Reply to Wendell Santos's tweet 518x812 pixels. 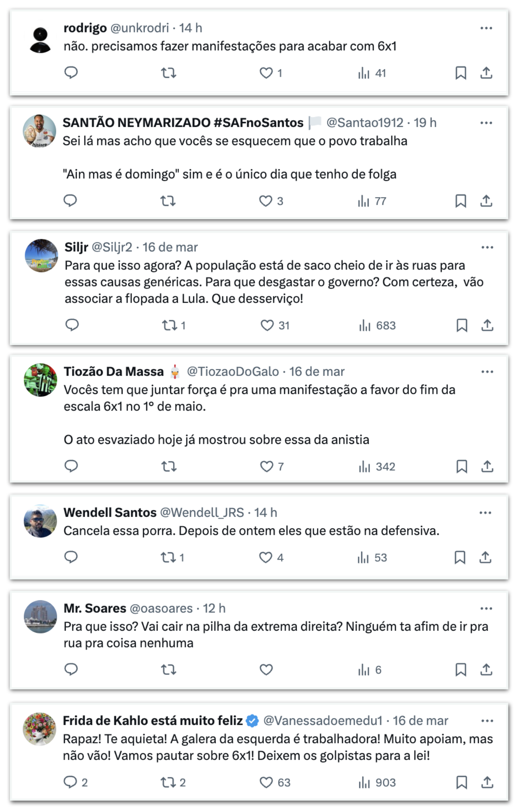[x=71, y=557]
